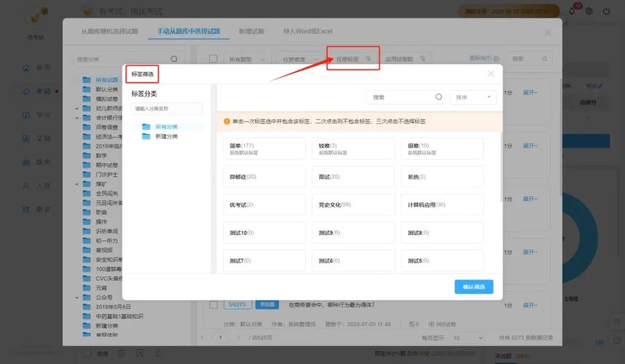Click the 确认筛选 confirm button

point(473,287)
